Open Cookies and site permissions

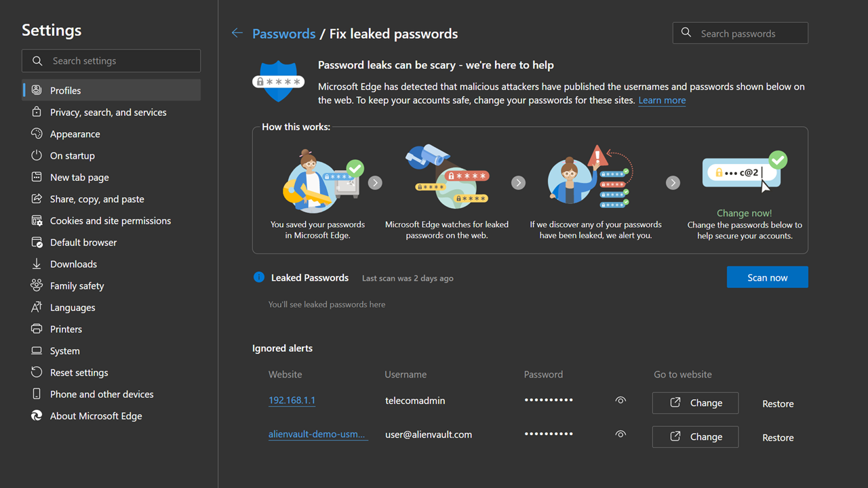(x=111, y=220)
